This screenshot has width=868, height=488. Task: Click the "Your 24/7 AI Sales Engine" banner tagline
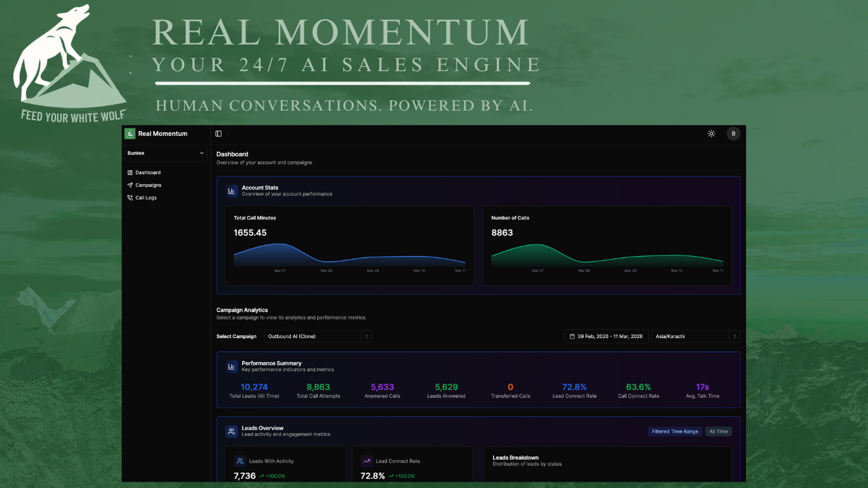pyautogui.click(x=346, y=65)
